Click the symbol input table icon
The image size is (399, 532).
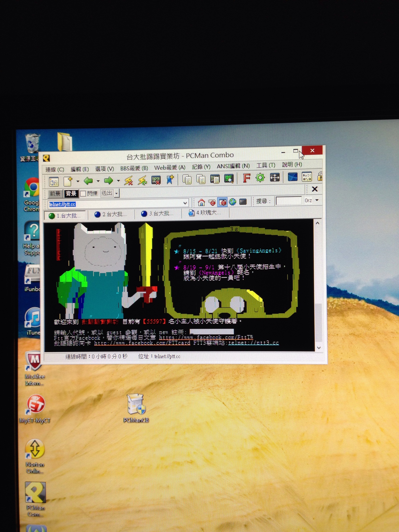tap(307, 177)
